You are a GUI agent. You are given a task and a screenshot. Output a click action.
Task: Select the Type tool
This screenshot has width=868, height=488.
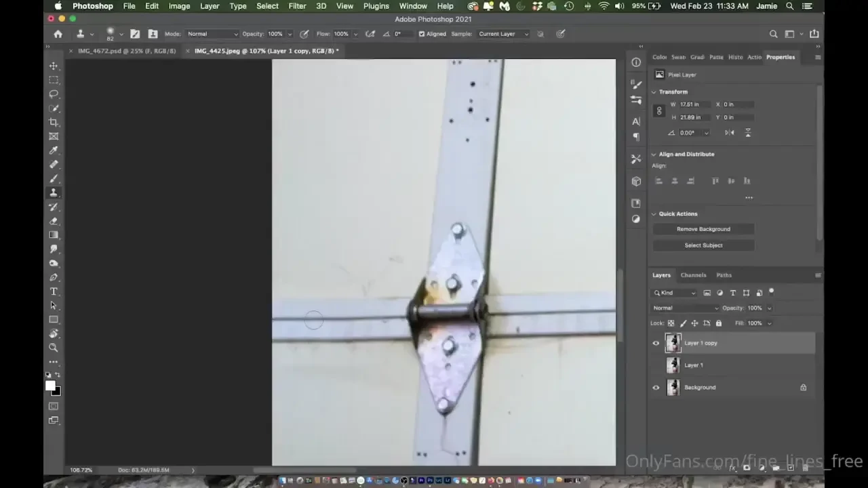coord(54,291)
